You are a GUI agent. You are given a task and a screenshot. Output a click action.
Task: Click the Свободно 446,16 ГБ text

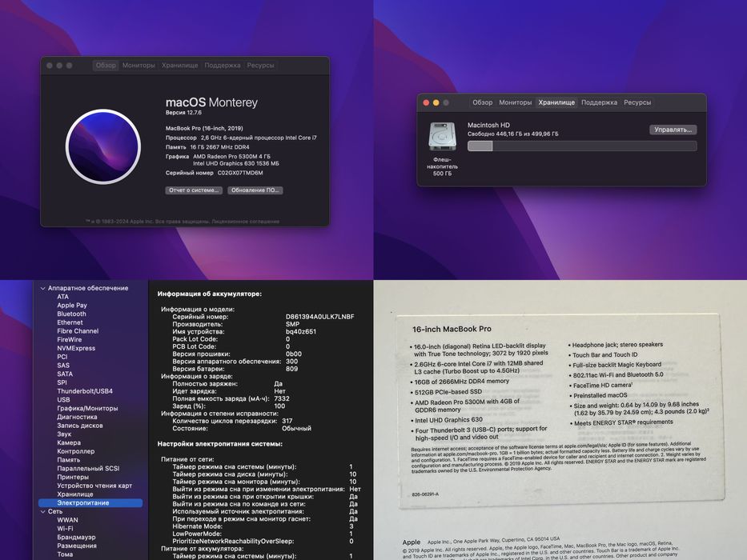tap(512, 134)
